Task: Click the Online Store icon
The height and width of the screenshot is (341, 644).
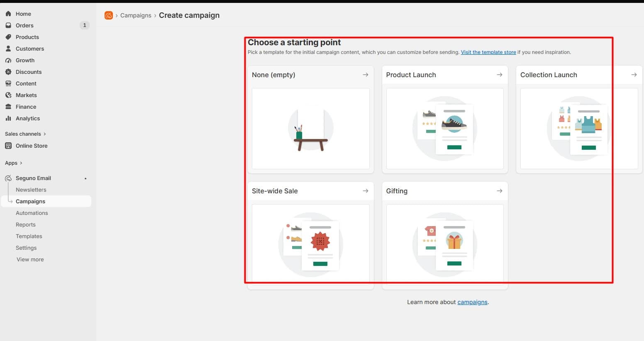Action: pos(8,146)
